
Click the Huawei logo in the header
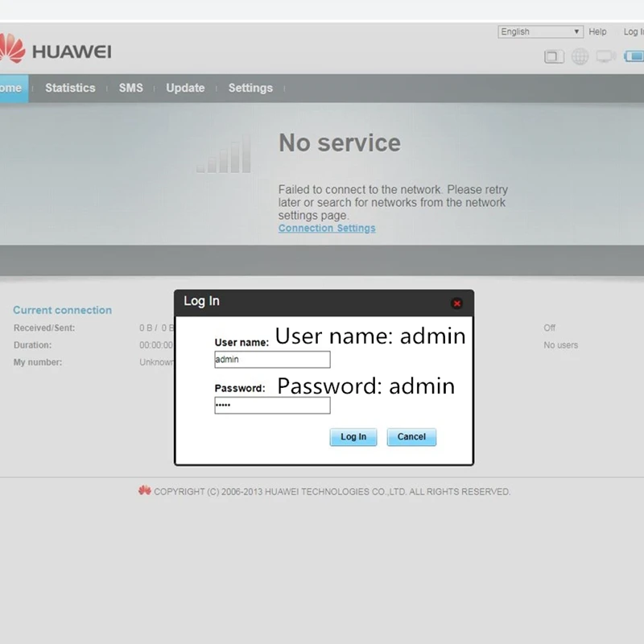(x=55, y=49)
